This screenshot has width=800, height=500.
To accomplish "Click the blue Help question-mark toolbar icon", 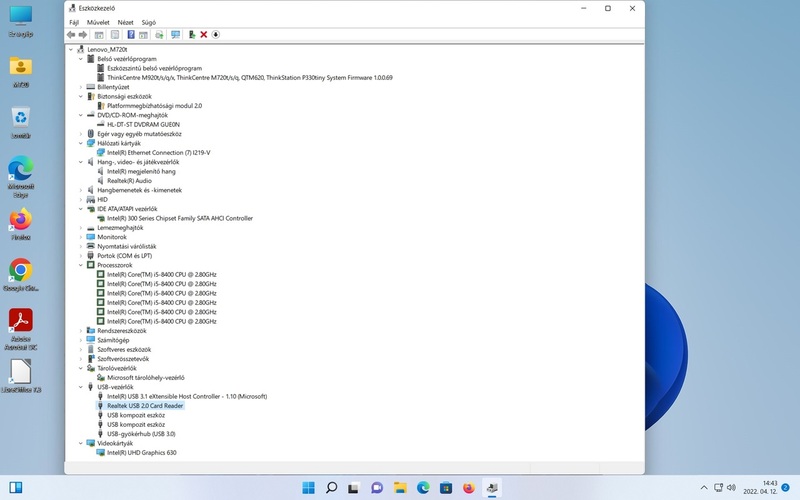I will pyautogui.click(x=131, y=35).
